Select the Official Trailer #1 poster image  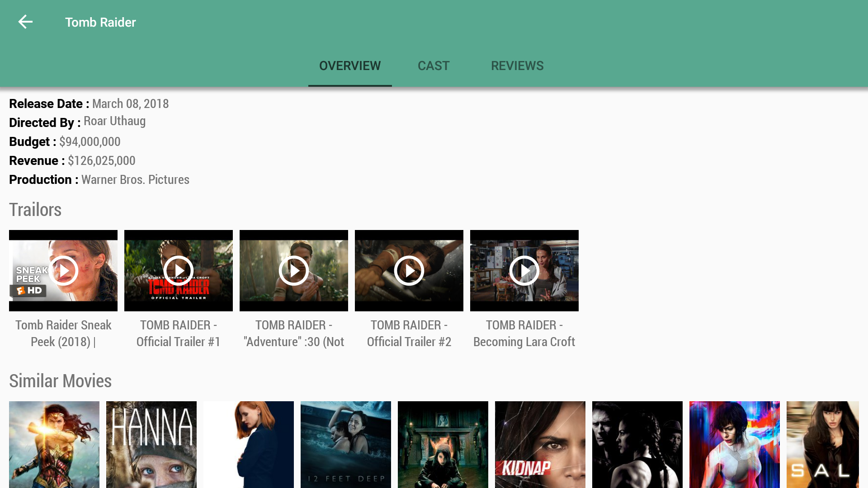178,270
